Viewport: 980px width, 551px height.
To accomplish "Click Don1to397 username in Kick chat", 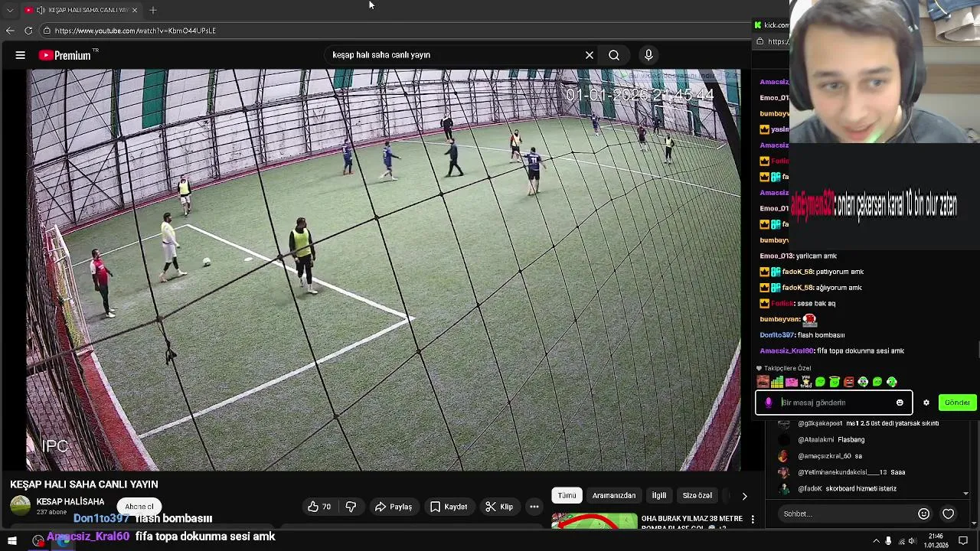I will pos(777,335).
